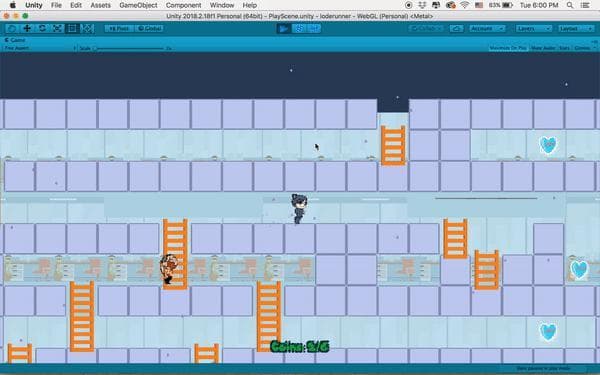Open the Collab menu
The width and height of the screenshot is (600, 375).
click(x=426, y=28)
